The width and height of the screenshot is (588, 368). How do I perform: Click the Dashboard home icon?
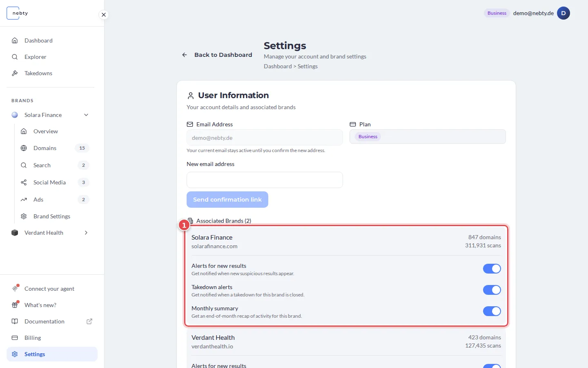15,40
